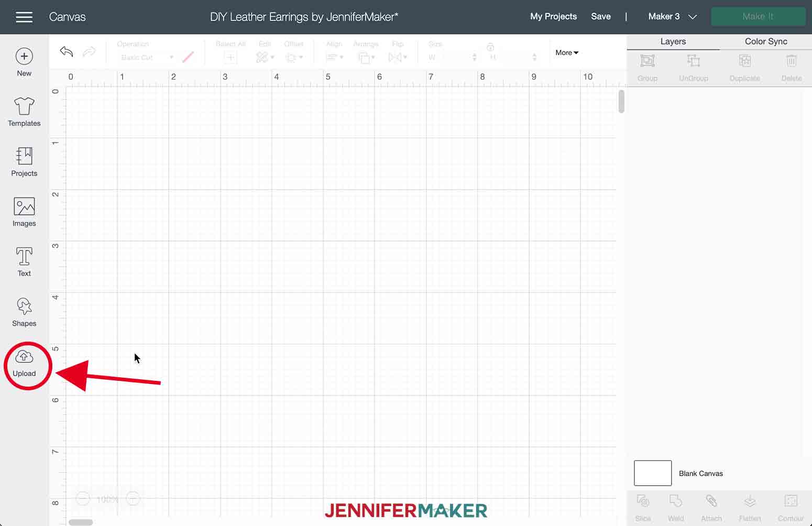This screenshot has height=526, width=812.
Task: Click the Duplicate layer icon
Action: (x=745, y=61)
